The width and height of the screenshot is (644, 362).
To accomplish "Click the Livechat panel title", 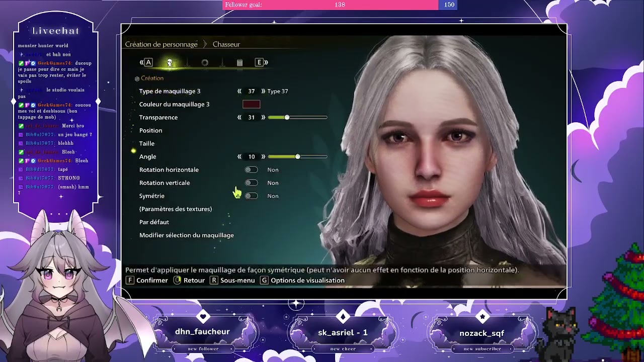I will [56, 31].
